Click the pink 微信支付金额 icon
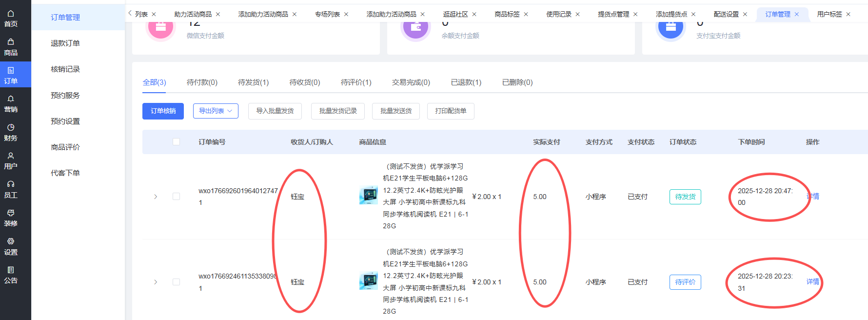 tap(160, 27)
